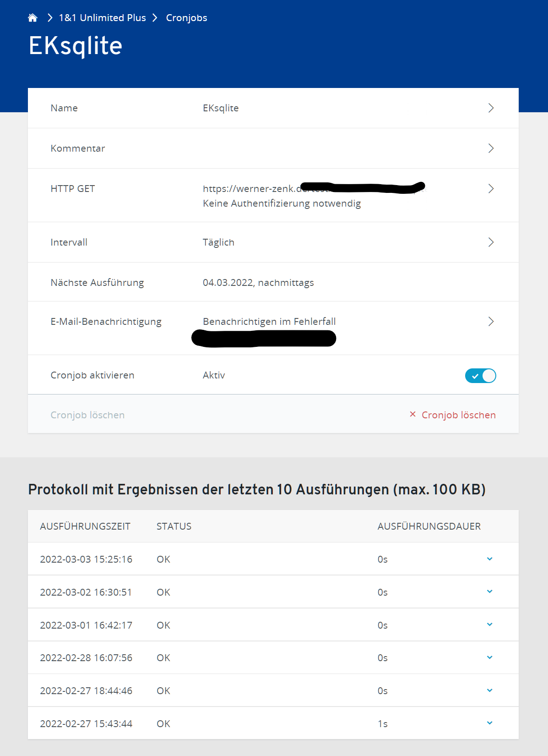Viewport: 548px width, 756px height.
Task: Click the EKsqlite name value
Action: point(221,108)
